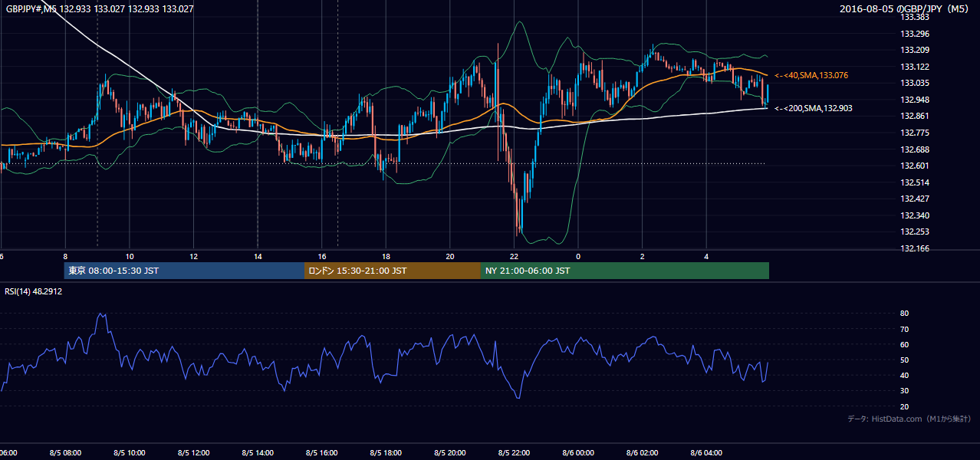Click price axis value 133.035
The height and width of the screenshot is (460, 980).
(x=915, y=83)
